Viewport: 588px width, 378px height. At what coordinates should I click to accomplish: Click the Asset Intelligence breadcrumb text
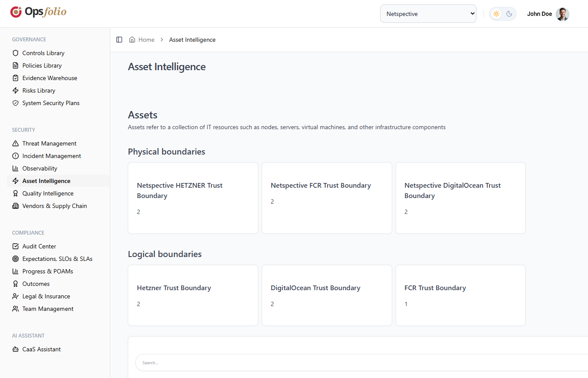point(192,40)
